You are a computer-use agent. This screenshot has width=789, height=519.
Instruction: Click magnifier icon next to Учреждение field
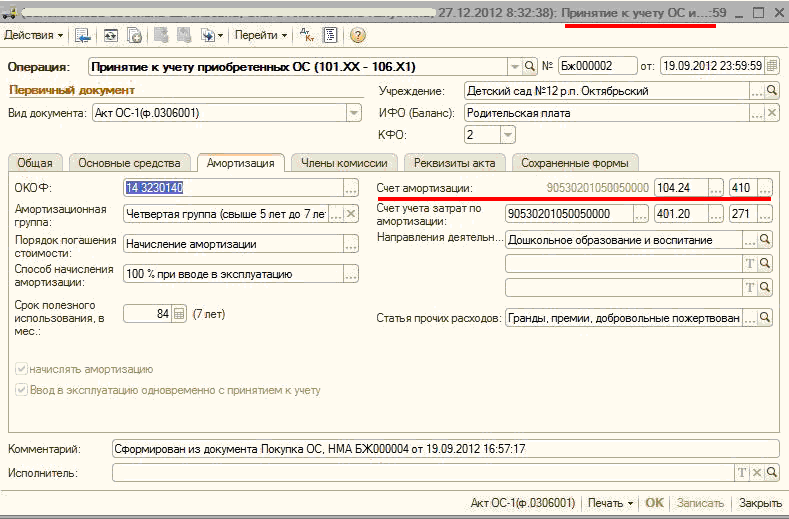tap(771, 91)
